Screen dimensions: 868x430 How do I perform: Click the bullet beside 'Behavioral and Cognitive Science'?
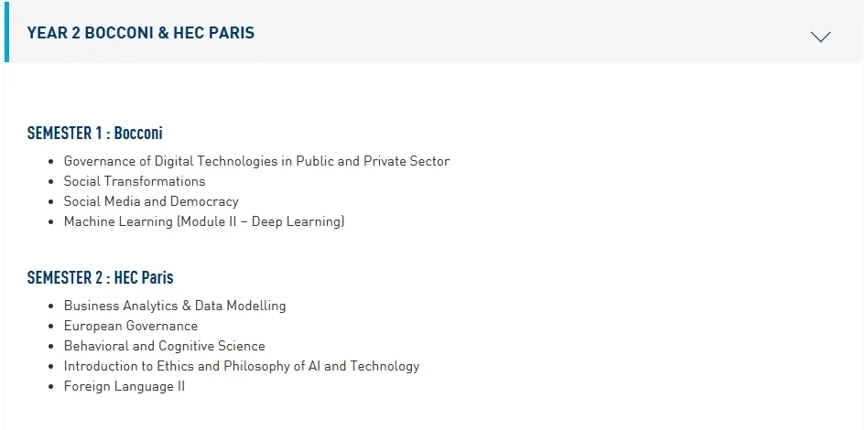[x=51, y=347]
